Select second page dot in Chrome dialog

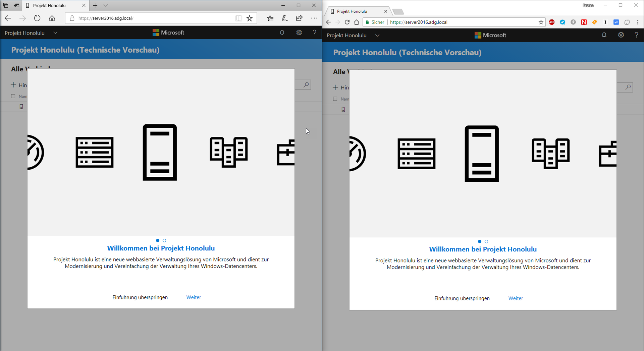(486, 241)
